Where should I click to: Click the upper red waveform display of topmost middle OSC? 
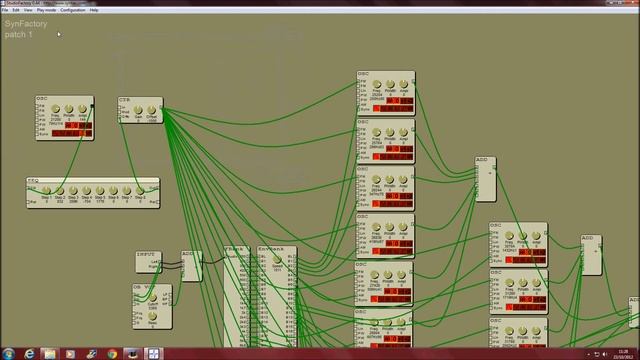[x=400, y=101]
